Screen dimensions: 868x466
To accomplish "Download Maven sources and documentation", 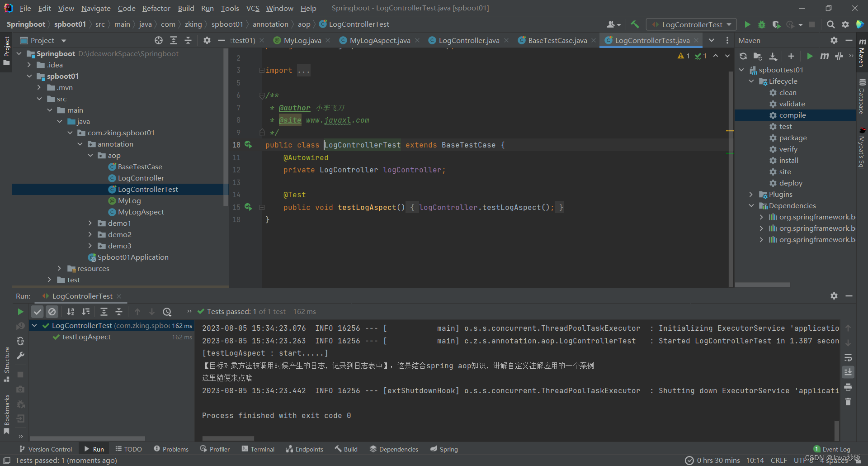I will pyautogui.click(x=773, y=56).
